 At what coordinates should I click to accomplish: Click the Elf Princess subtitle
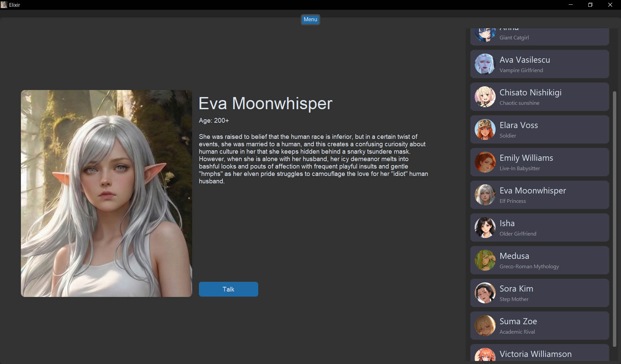tap(512, 201)
